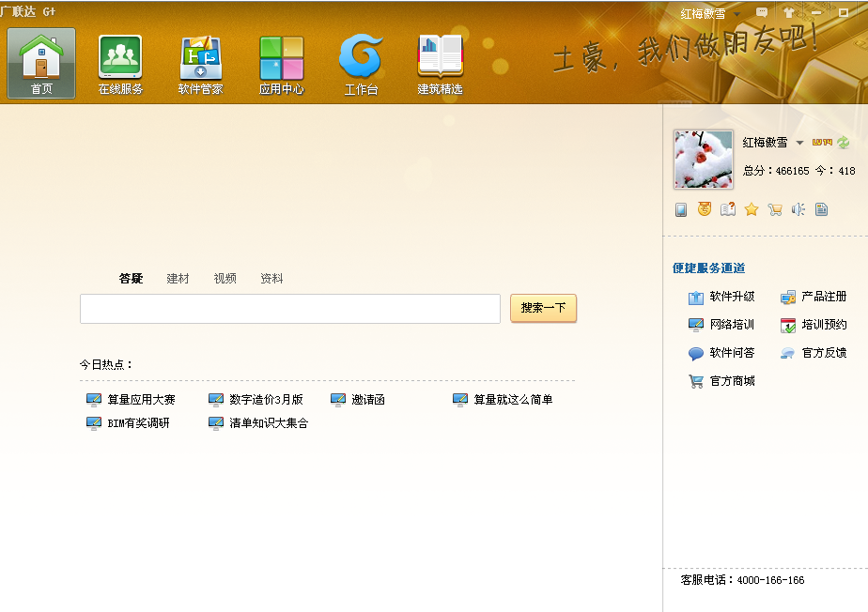Viewport: 868px width, 612px height.
Task: Click the 今：418 today's score text
Action: coord(835,171)
